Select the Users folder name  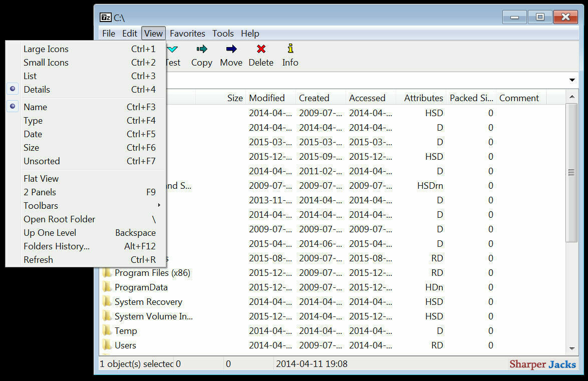(x=125, y=345)
